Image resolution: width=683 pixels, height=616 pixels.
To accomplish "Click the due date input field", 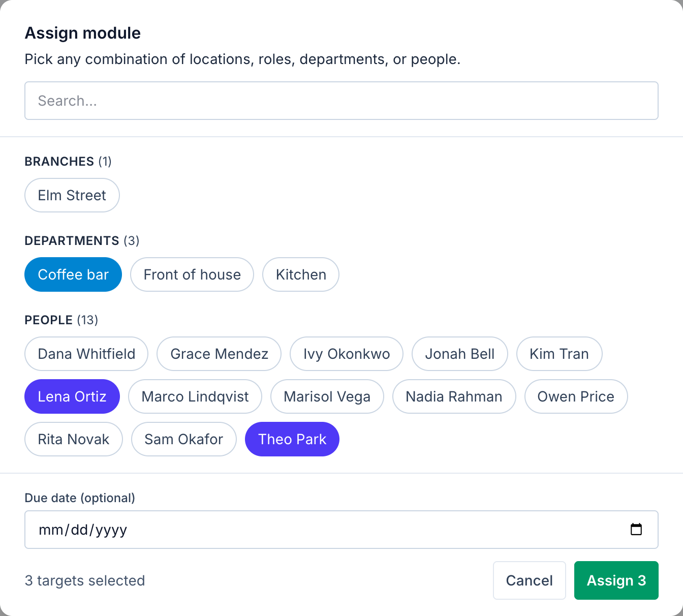I will pos(341,530).
